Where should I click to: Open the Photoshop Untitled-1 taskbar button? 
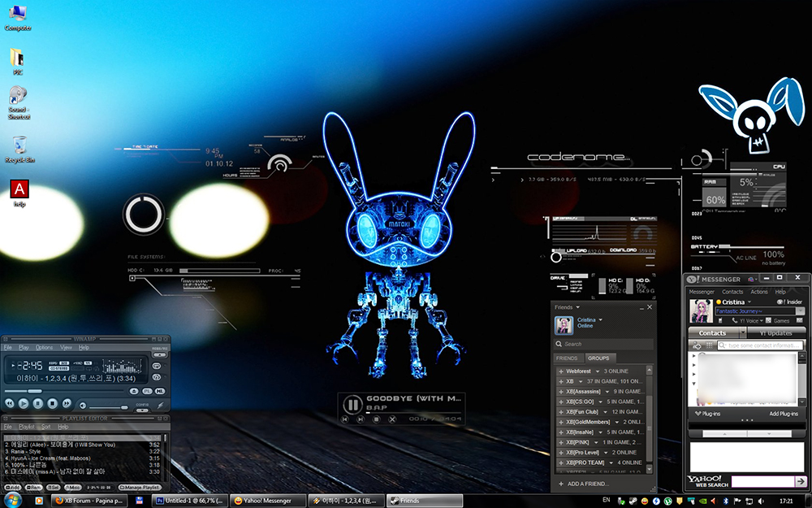click(190, 501)
